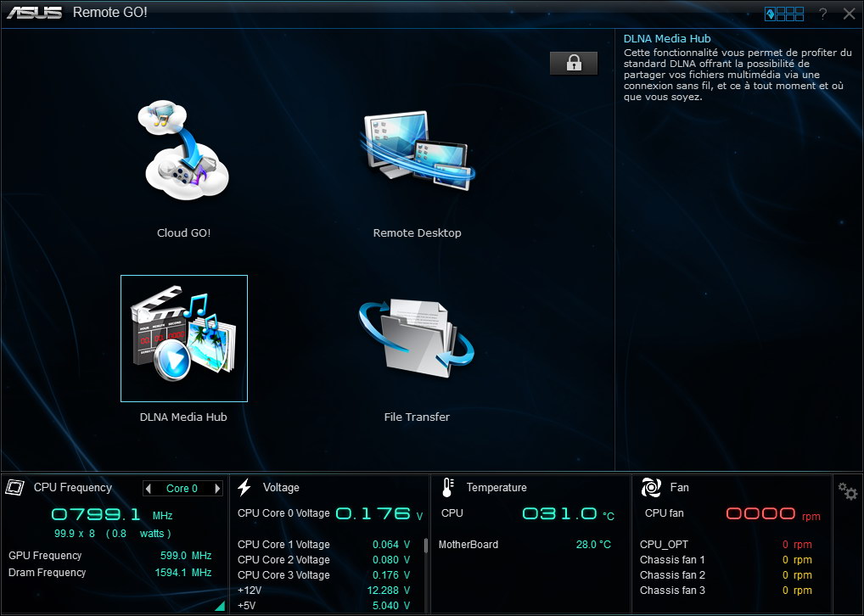This screenshot has width=864, height=616.
Task: Open the AI Suite grid menu icon
Action: point(784,14)
